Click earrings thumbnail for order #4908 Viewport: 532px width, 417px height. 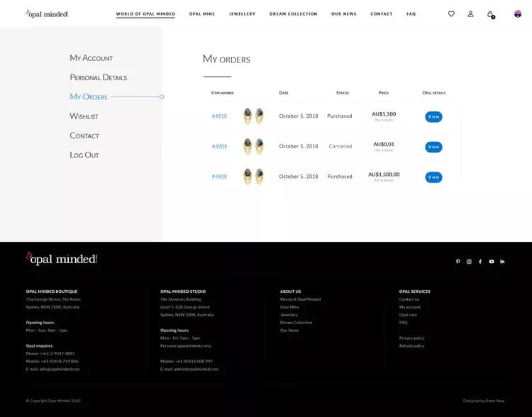tap(253, 177)
